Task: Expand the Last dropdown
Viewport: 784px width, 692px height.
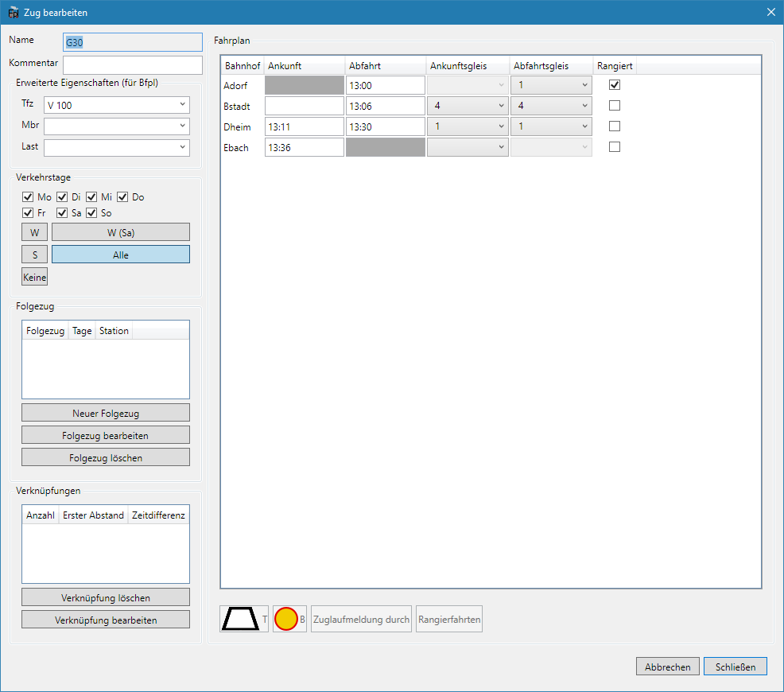Action: (x=117, y=147)
